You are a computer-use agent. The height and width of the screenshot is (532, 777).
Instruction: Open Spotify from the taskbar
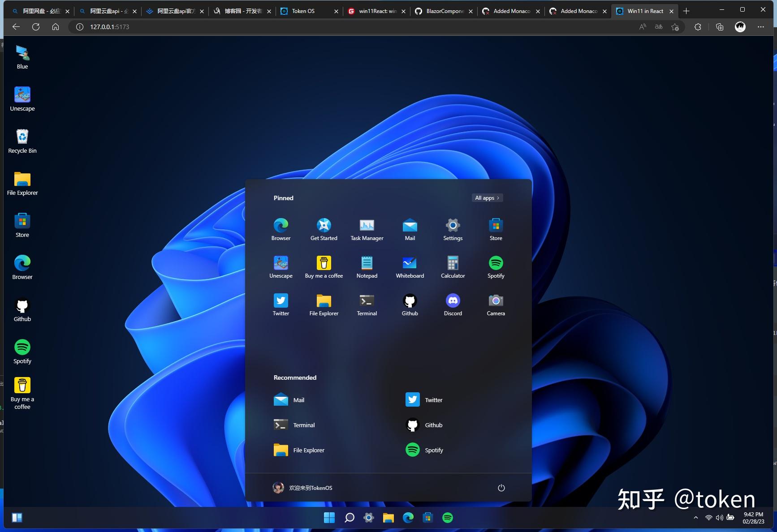pyautogui.click(x=448, y=518)
